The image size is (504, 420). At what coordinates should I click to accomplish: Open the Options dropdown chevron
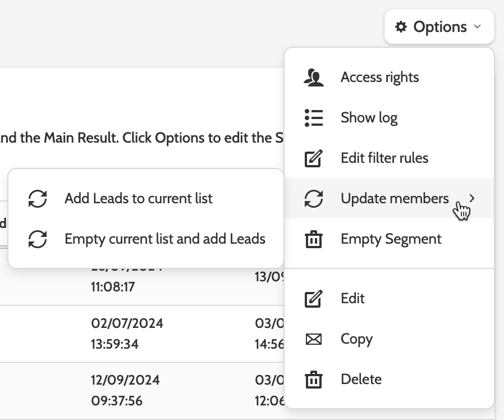coord(478,27)
